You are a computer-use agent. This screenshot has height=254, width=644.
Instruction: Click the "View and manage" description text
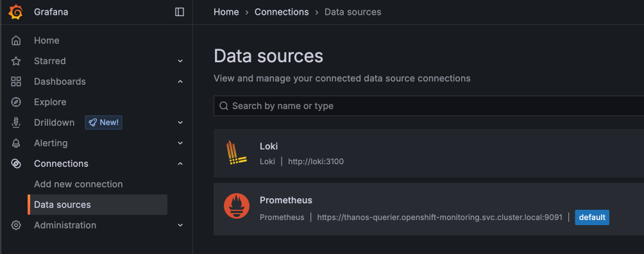pos(342,78)
